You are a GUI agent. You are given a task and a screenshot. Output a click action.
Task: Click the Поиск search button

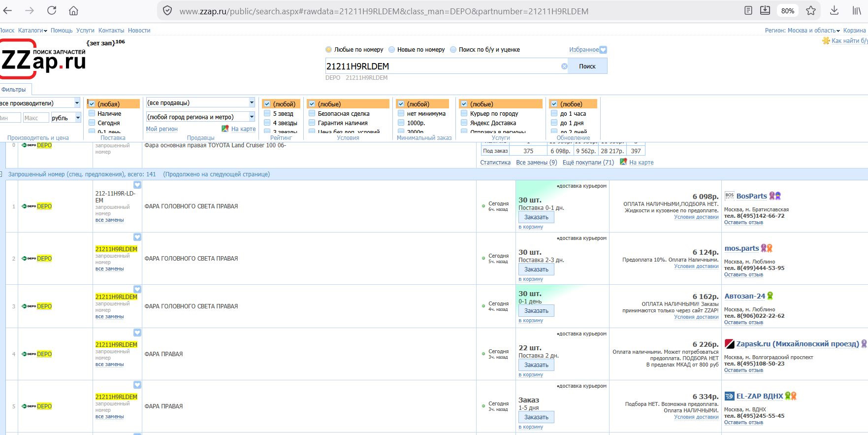[x=587, y=66]
